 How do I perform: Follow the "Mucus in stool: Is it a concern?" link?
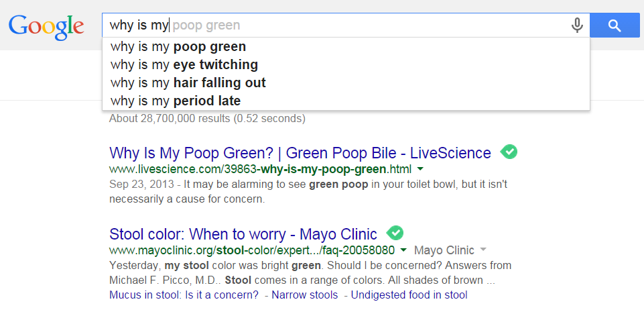184,295
